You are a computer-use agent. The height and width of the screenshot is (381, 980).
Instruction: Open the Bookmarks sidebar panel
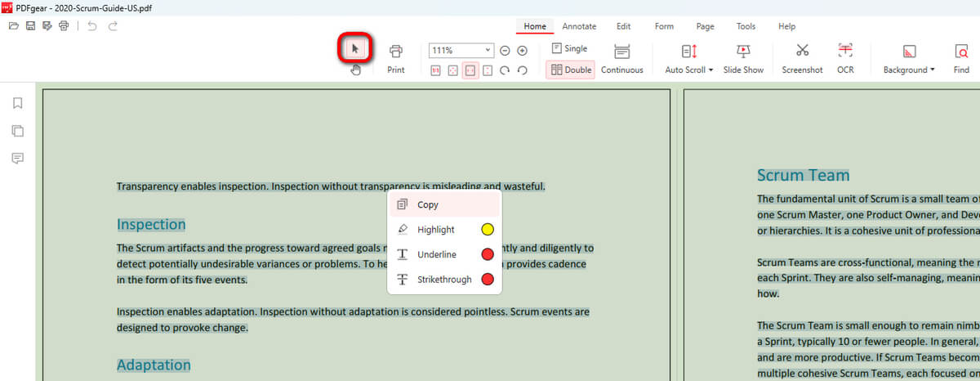pos(17,103)
